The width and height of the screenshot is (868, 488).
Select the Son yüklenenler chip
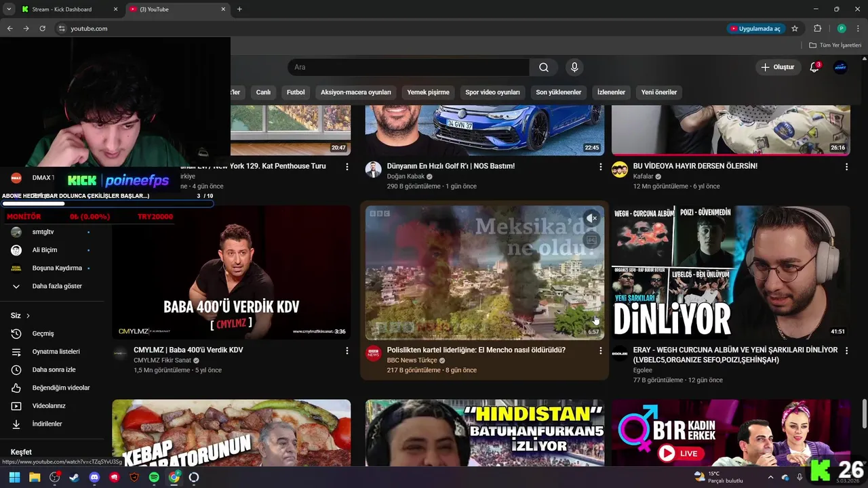click(x=559, y=92)
